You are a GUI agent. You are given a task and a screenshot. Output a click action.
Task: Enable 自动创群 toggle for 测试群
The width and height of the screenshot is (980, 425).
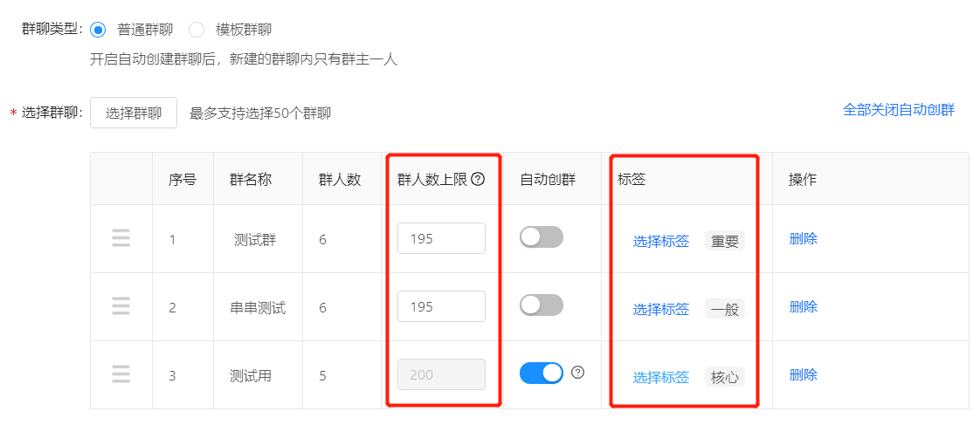(x=542, y=237)
